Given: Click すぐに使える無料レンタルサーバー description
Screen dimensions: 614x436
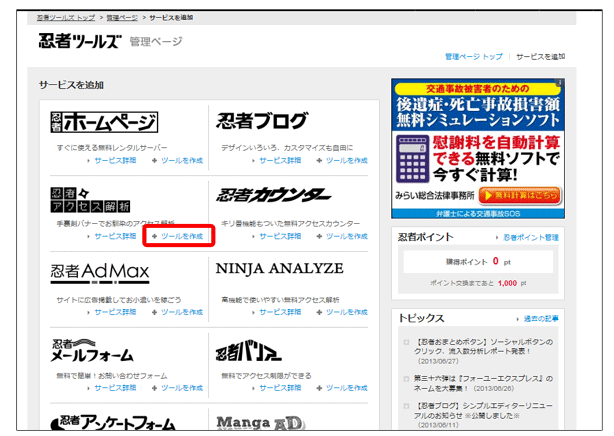Looking at the screenshot, I should click(112, 148).
